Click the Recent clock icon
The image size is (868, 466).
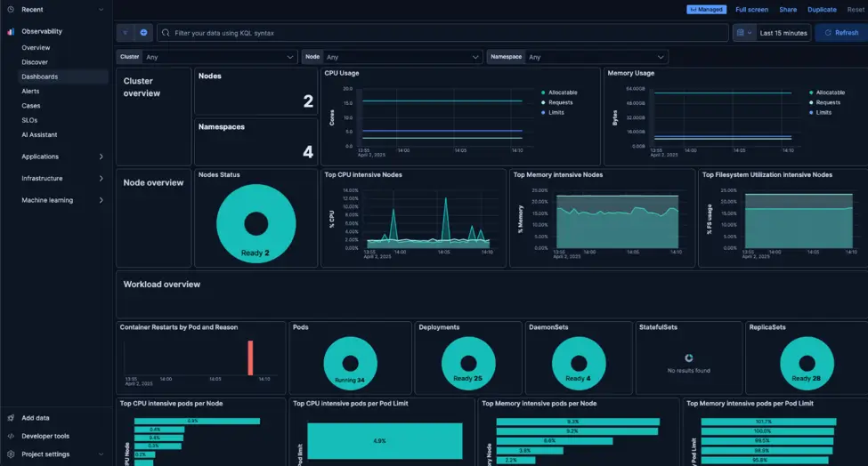click(x=11, y=10)
